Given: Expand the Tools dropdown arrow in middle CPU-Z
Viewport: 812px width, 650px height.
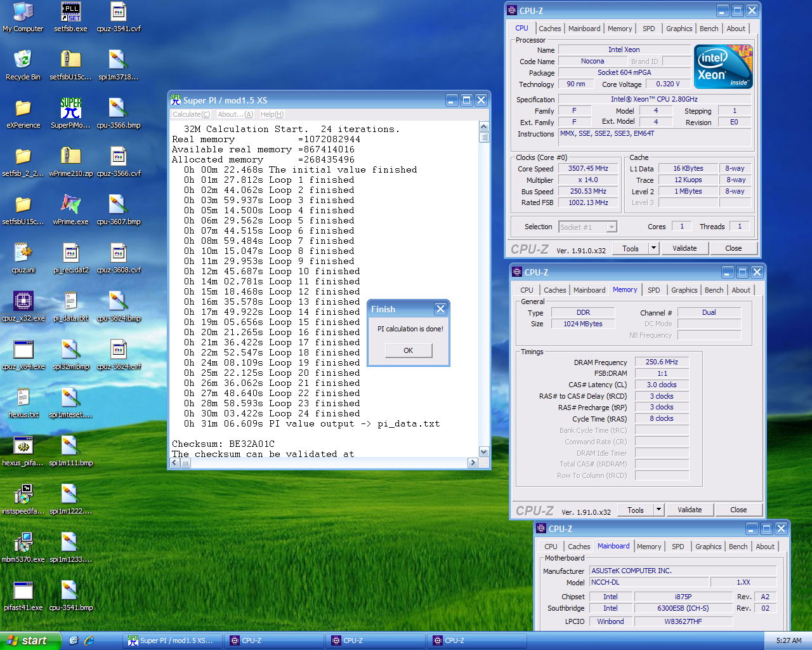Looking at the screenshot, I should (659, 510).
